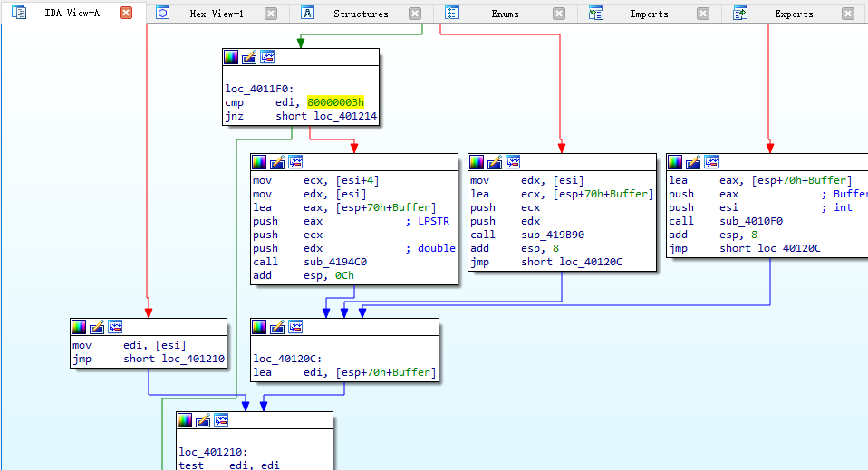Image resolution: width=868 pixels, height=470 pixels.
Task: Click loc_401214 jump target in jnz
Action: 347,117
